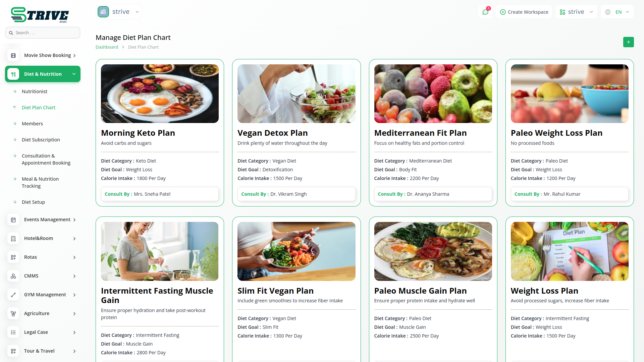Follow the Dashboard breadcrumb link

[x=107, y=47]
